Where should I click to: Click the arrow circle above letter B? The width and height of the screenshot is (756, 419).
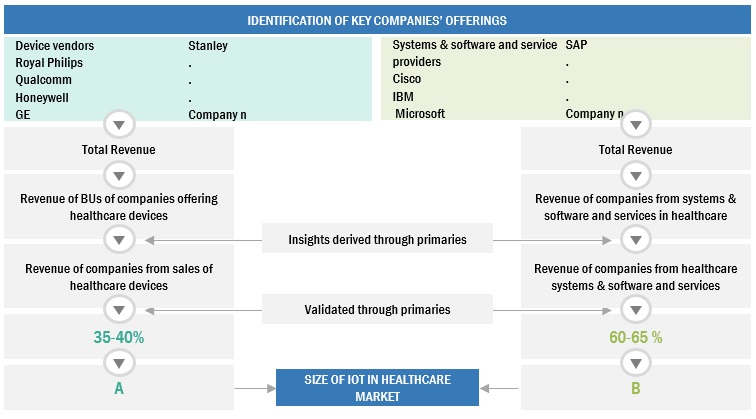pos(635,361)
